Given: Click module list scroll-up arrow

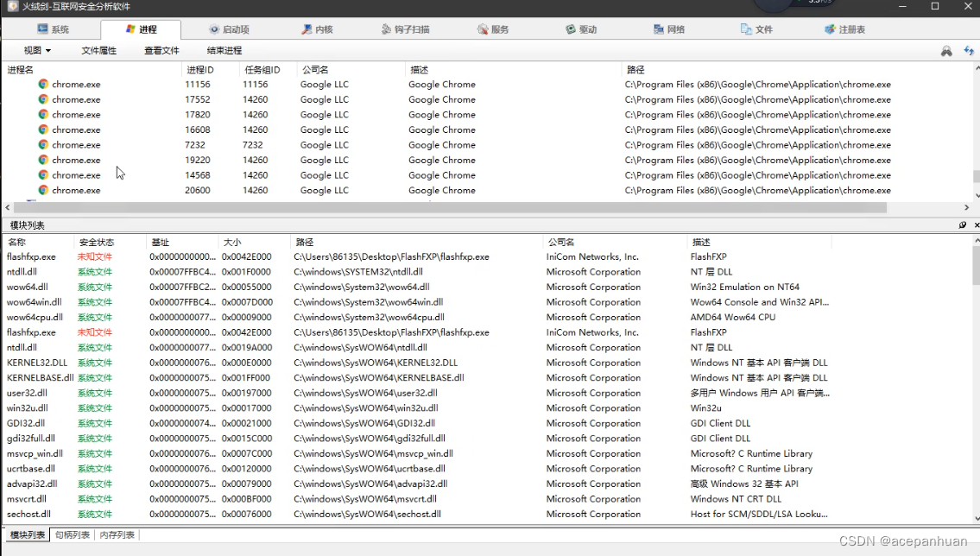Looking at the screenshot, I should (x=977, y=241).
